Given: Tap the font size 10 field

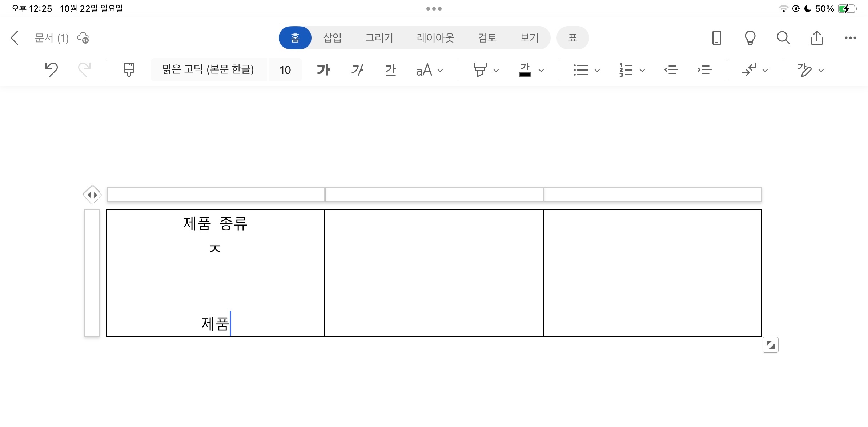Looking at the screenshot, I should (x=285, y=70).
